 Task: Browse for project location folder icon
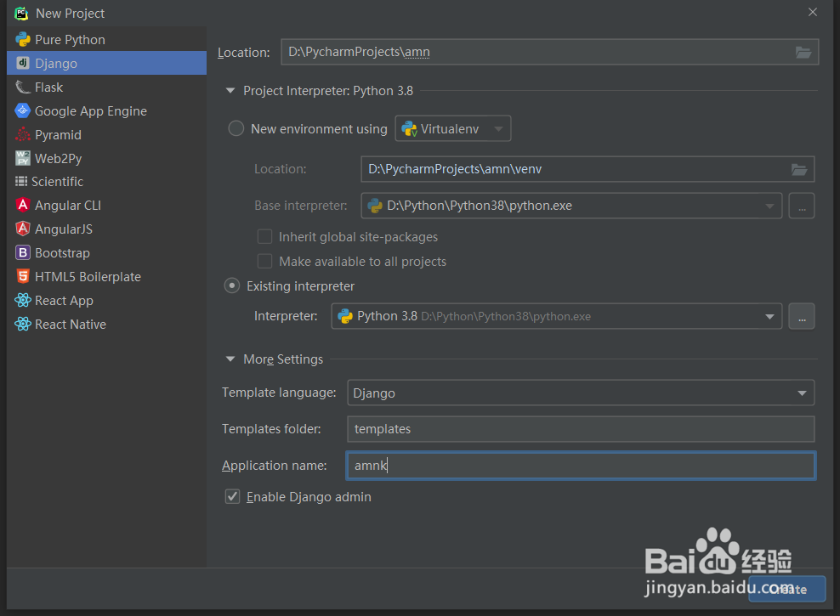(x=803, y=53)
